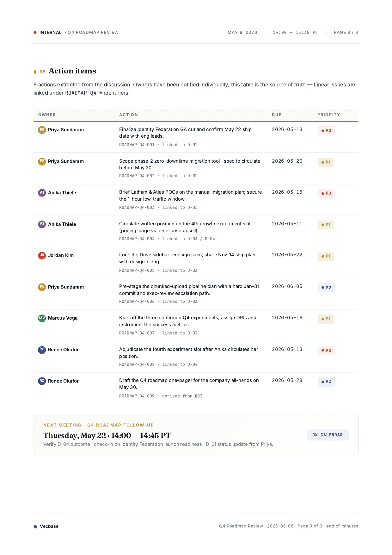
Task: Open the ROADMAP-Q4-009 issue link
Action: (137, 396)
